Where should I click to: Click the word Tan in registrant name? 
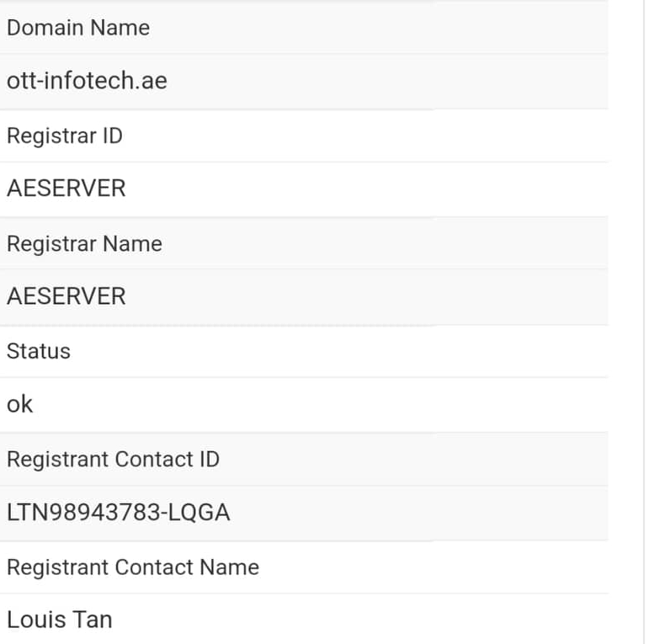92,620
